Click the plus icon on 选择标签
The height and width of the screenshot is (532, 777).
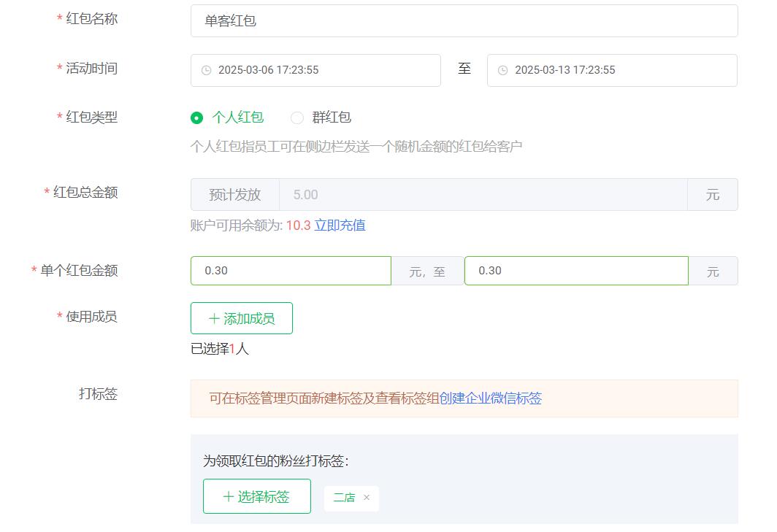coord(229,497)
